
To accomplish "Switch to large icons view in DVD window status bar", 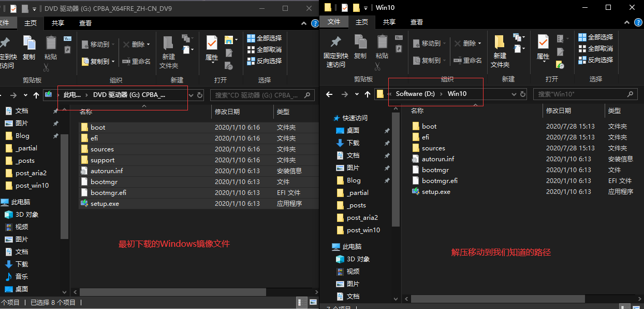I will (313, 302).
